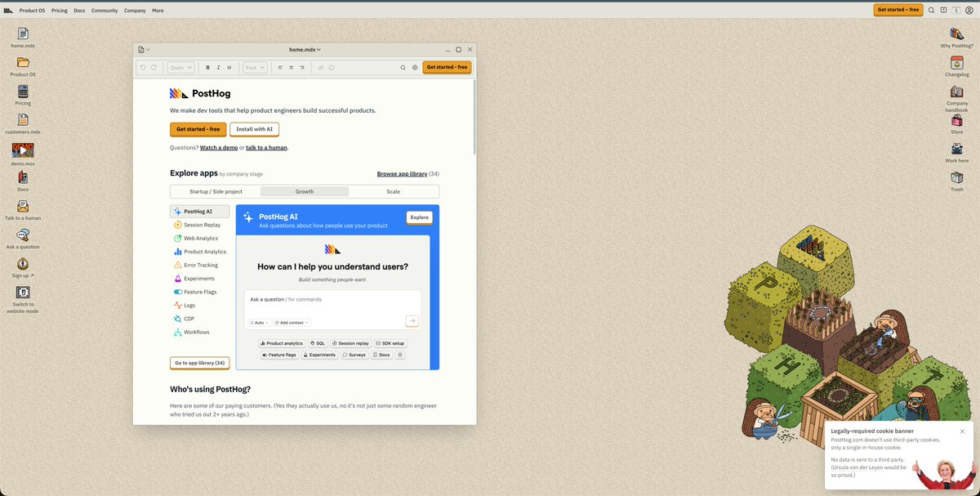
Task: Click the search icon in the top bar
Action: (x=931, y=11)
